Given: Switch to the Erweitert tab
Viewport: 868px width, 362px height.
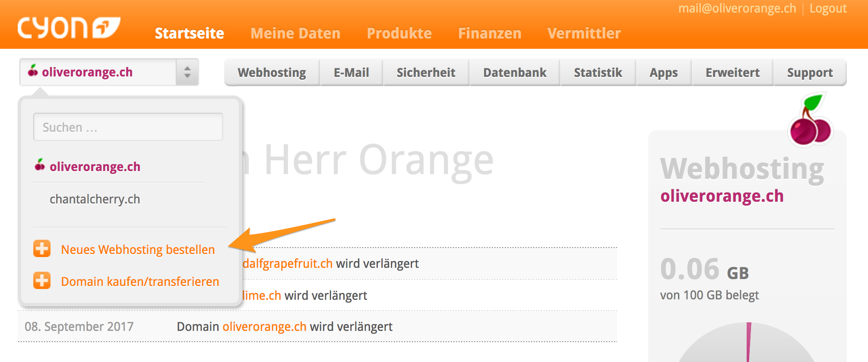Looking at the screenshot, I should tap(733, 73).
